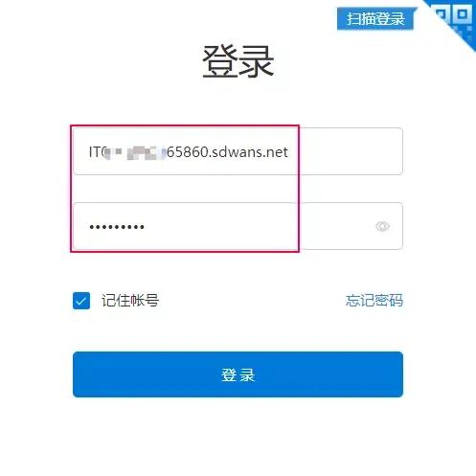This screenshot has height=476, width=476.
Task: Click inside the red highlighted outline between fields
Action: (185, 189)
